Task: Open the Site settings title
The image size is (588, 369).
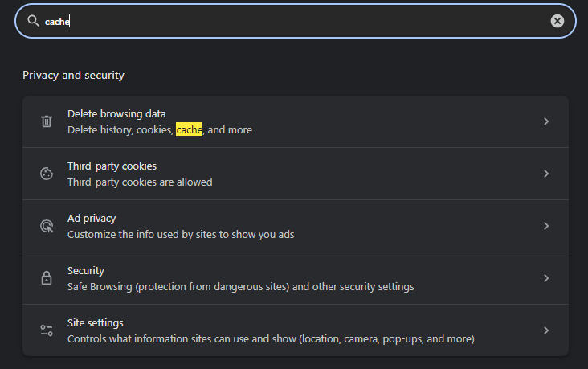Action: tap(96, 323)
